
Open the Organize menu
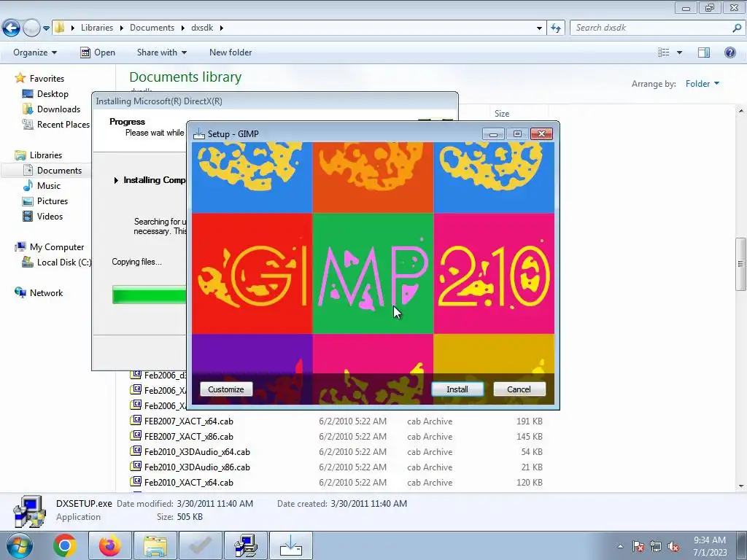pyautogui.click(x=35, y=52)
